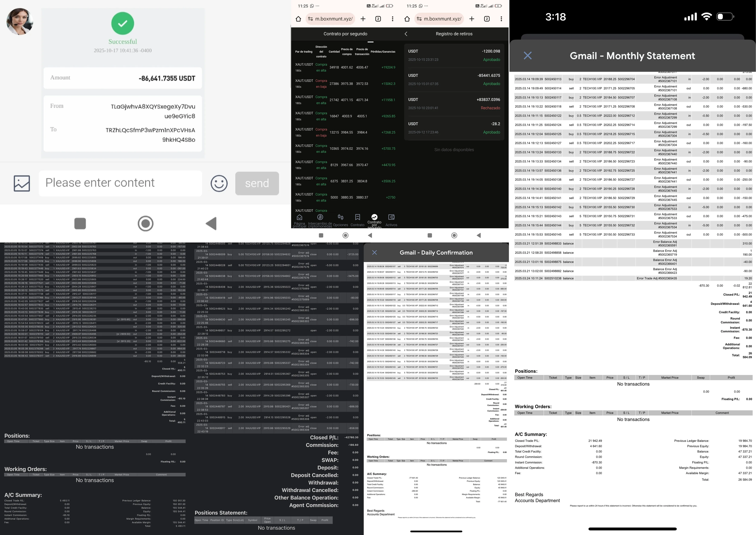Select the -28.2 USDT withdrawal record
Viewport: 756px width, 535px height.
pos(454,128)
